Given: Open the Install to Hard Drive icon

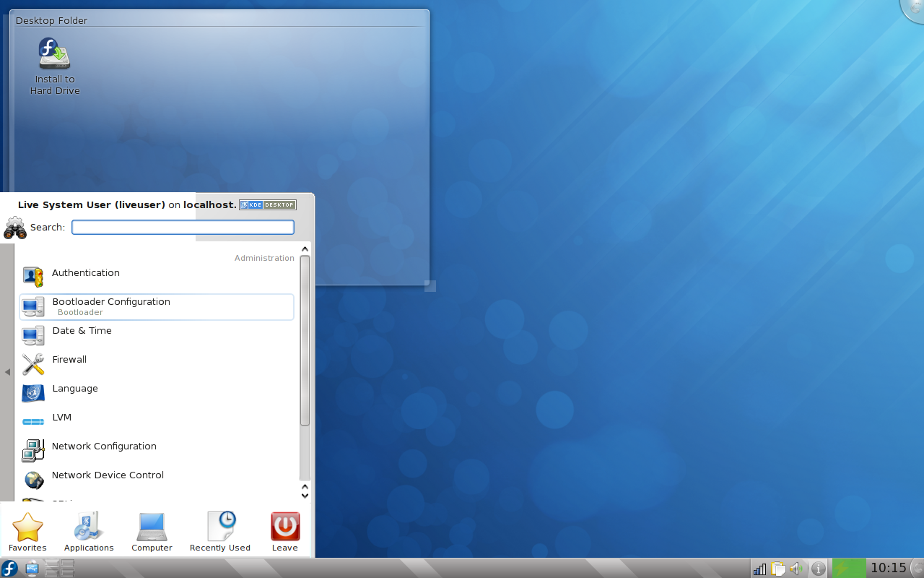Looking at the screenshot, I should click(x=55, y=66).
